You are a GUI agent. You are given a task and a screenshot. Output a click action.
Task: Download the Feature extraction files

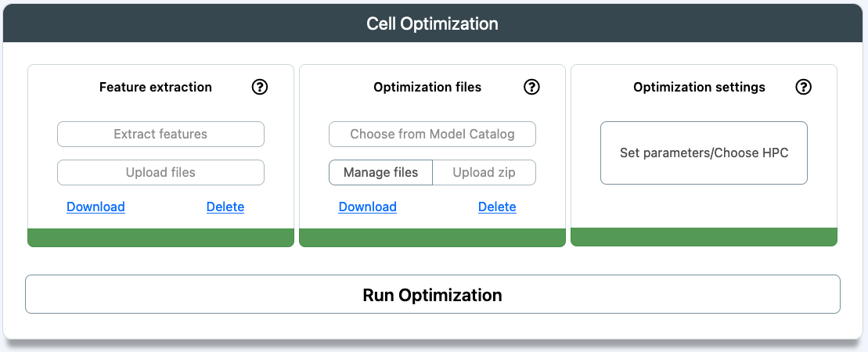tap(95, 207)
